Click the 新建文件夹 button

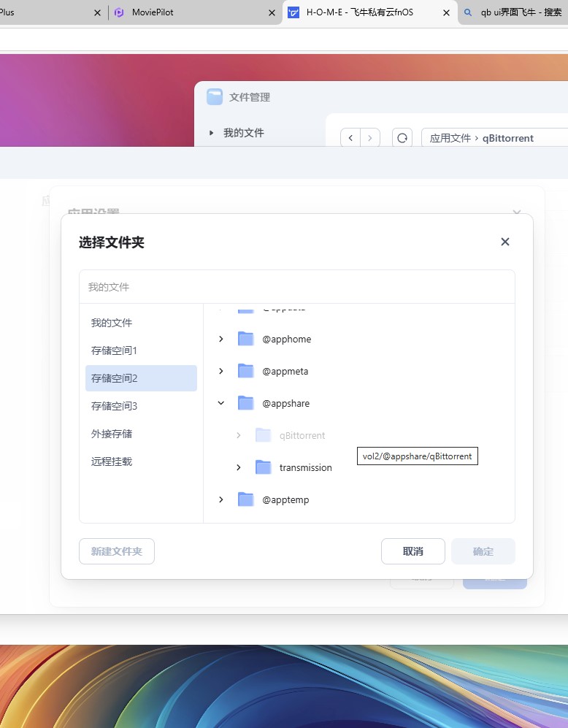117,551
